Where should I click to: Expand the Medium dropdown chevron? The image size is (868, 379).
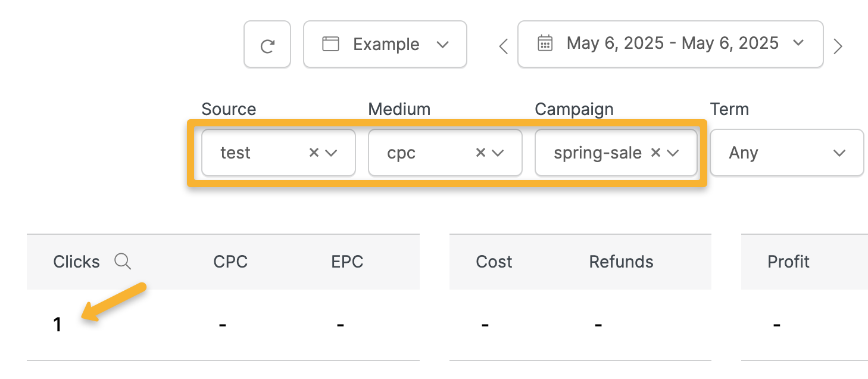pos(498,153)
